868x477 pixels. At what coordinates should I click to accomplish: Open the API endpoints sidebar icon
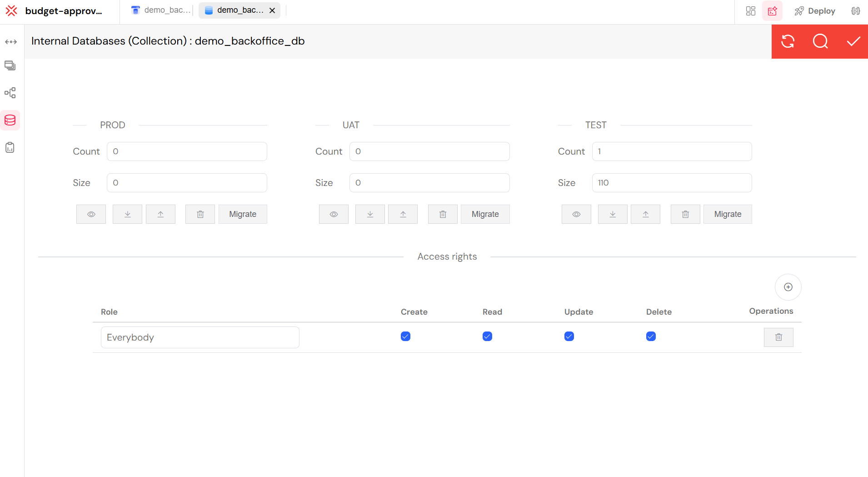[x=11, y=42]
